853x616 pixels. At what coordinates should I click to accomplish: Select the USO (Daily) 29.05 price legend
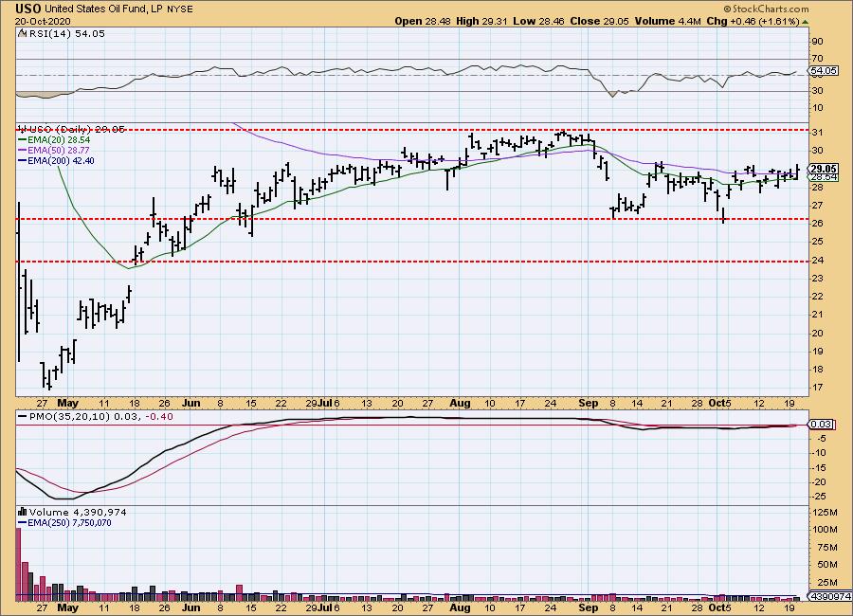coord(77,130)
